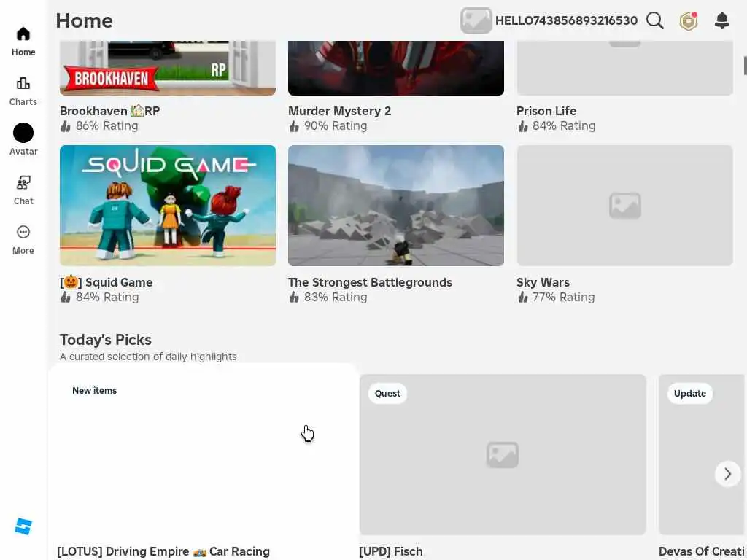Click 'A curated selection of daily highlights'
747x560 pixels.
148,357
